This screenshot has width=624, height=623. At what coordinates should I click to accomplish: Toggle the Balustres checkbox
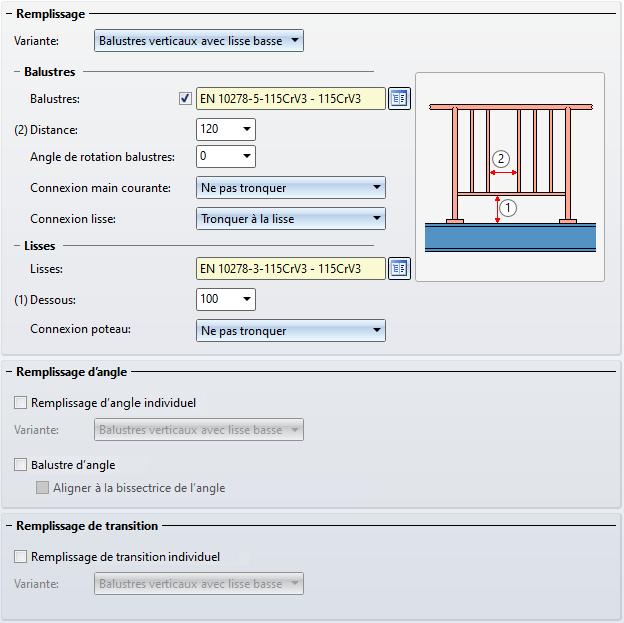tap(185, 98)
